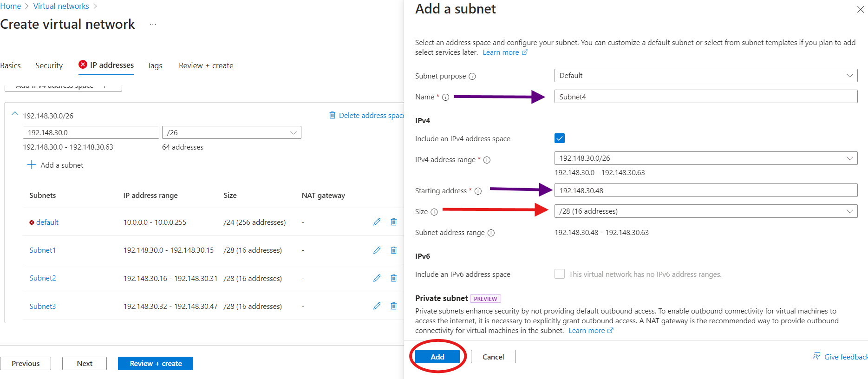Open the /26 prefix size dropdown

[x=231, y=133]
